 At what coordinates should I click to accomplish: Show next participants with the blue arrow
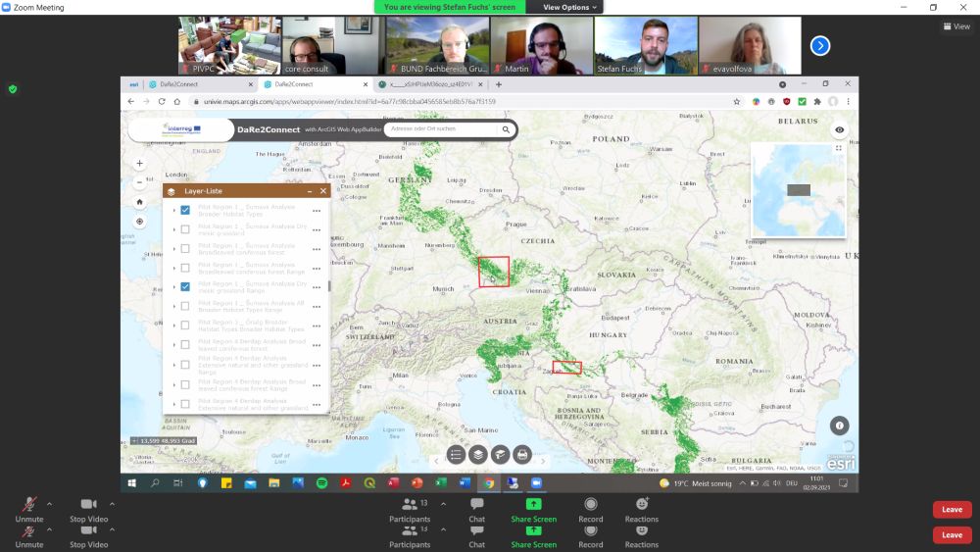tap(820, 46)
